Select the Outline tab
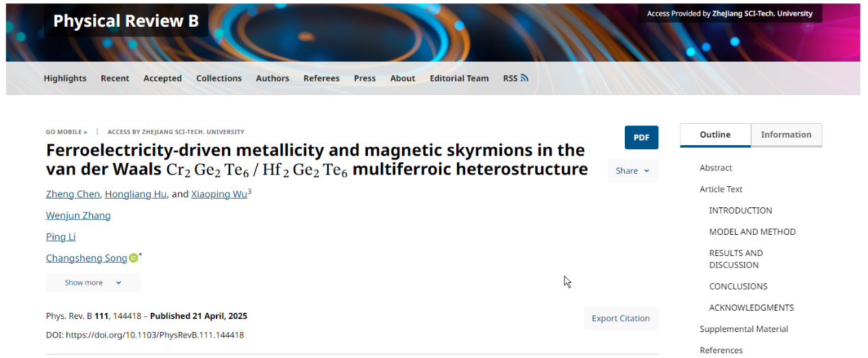The width and height of the screenshot is (868, 358). coord(715,135)
